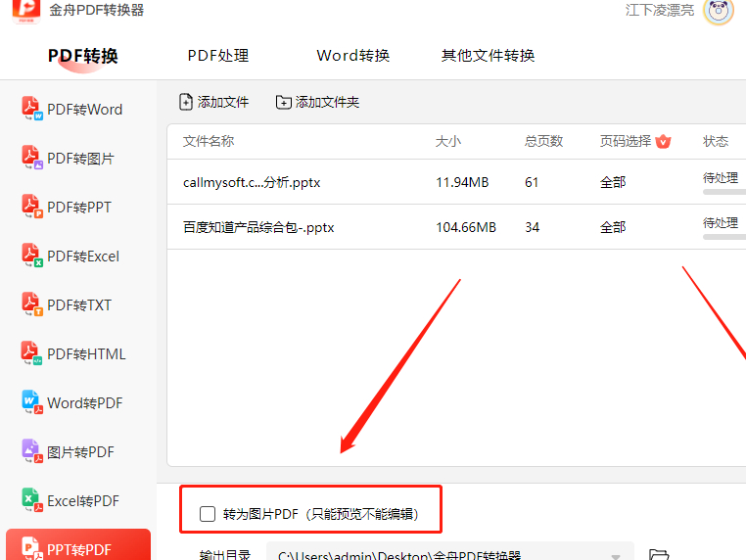The image size is (746, 560).
Task: Open PDF转PPT conversion icon
Action: tap(33, 207)
